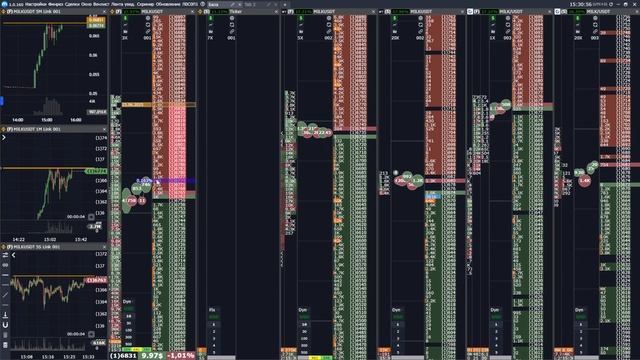The height and width of the screenshot is (360, 640).
Task: Click the 15:30:56 clock in title bar
Action: (x=580, y=4)
